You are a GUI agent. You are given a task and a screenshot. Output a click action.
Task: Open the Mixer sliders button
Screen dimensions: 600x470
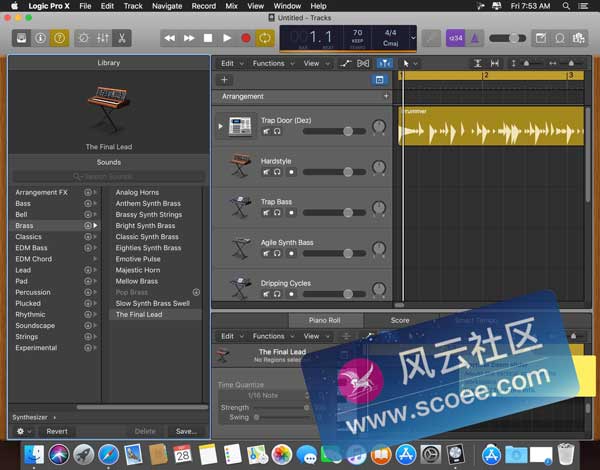(x=103, y=38)
